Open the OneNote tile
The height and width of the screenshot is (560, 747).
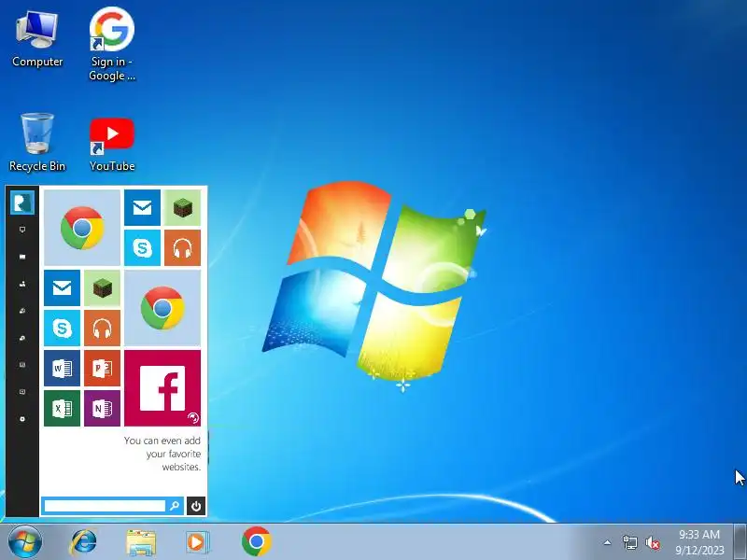[102, 408]
